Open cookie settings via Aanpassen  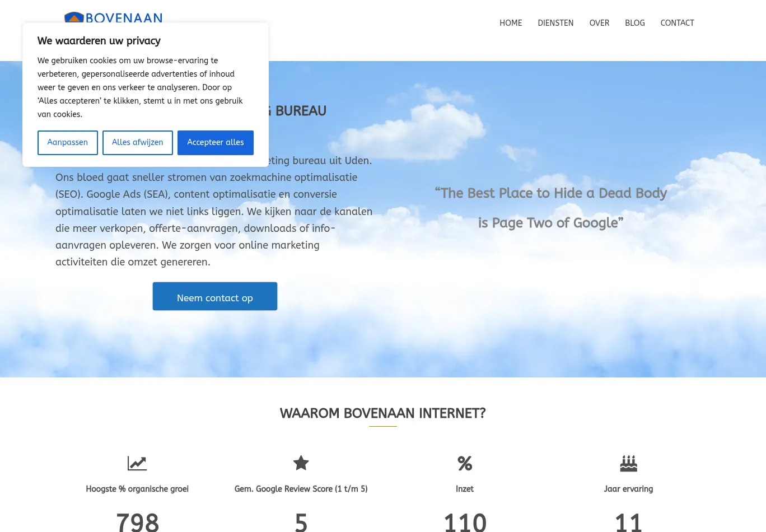[x=67, y=142]
